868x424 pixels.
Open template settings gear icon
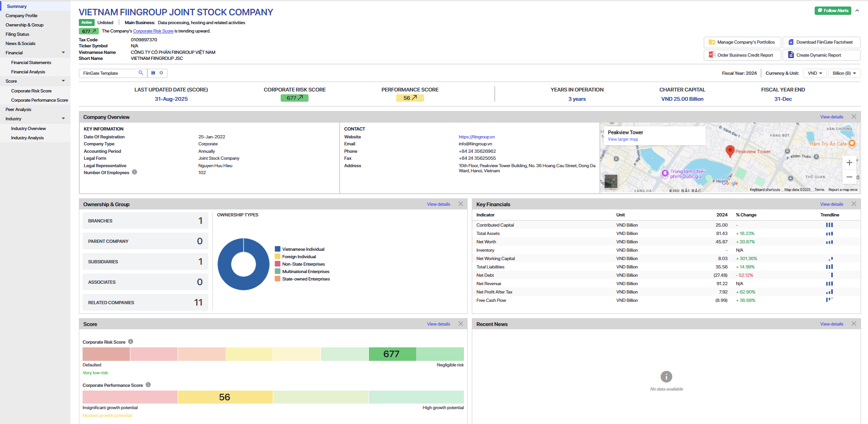(161, 73)
